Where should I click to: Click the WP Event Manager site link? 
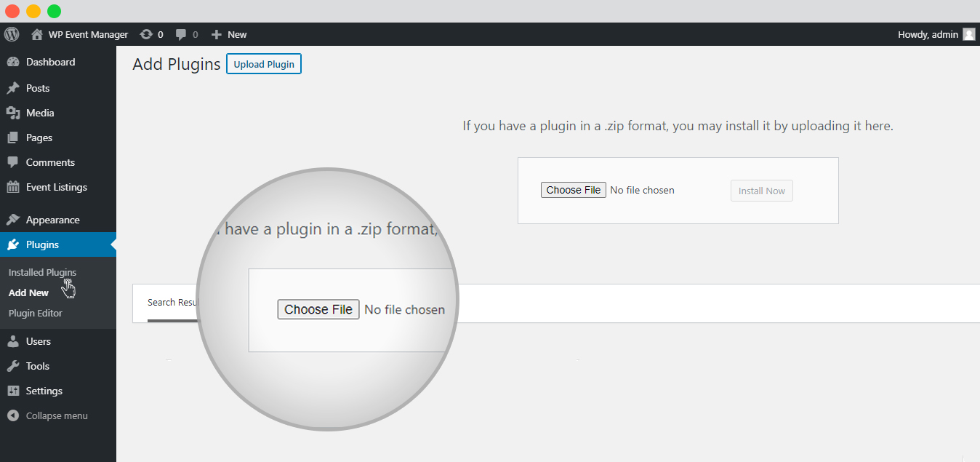(88, 34)
